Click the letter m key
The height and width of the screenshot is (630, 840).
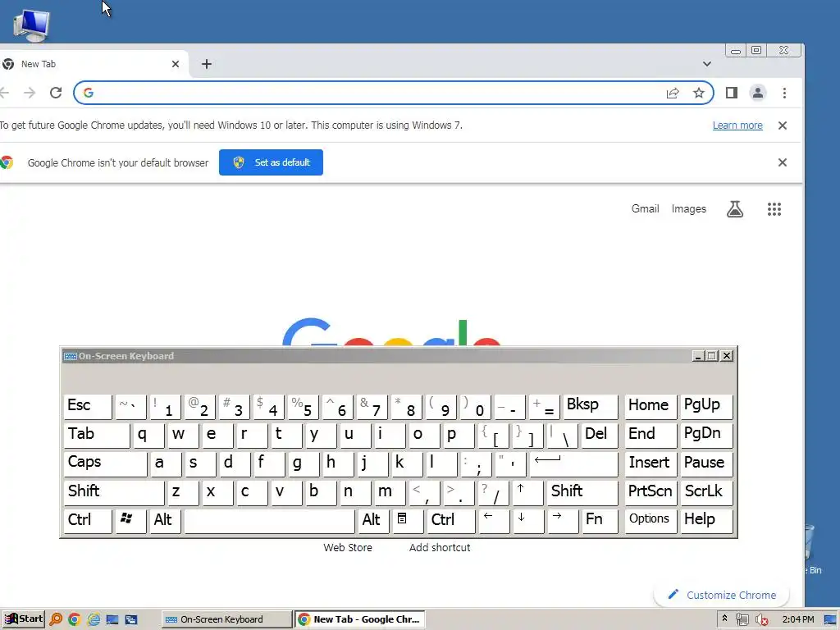[390, 493]
